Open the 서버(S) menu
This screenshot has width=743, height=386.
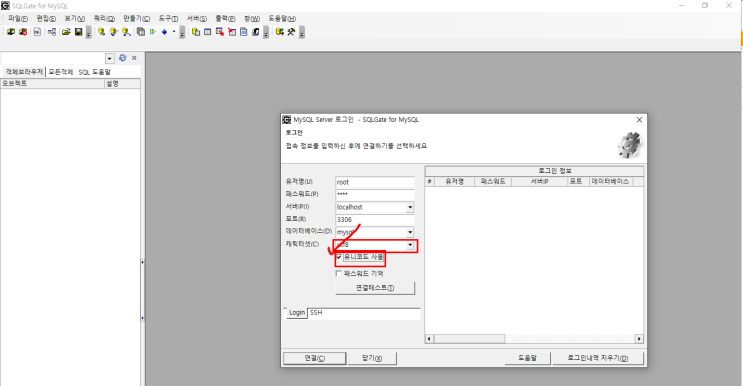click(x=197, y=18)
